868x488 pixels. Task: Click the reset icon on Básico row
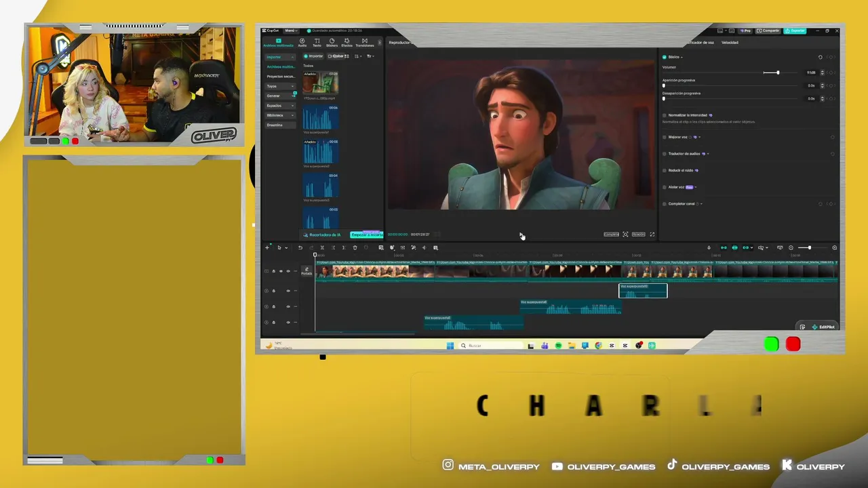pos(820,57)
